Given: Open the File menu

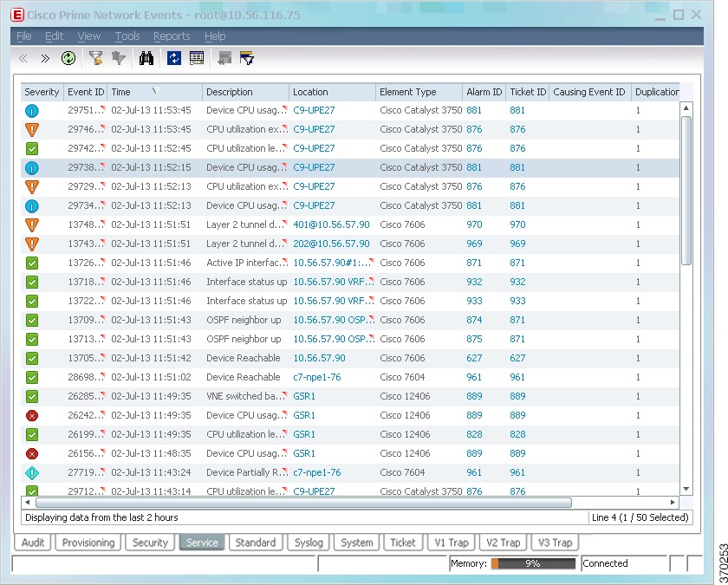Looking at the screenshot, I should (24, 36).
